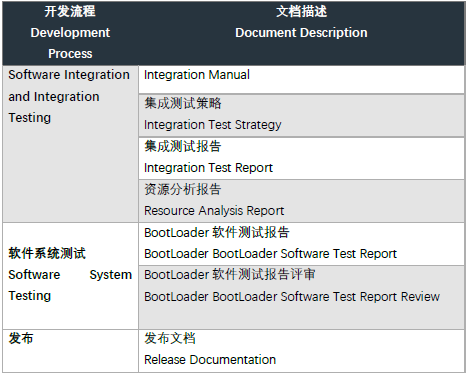Select BootLoader Software Test Report text
Viewport: 469px width, 375px height.
click(x=270, y=254)
